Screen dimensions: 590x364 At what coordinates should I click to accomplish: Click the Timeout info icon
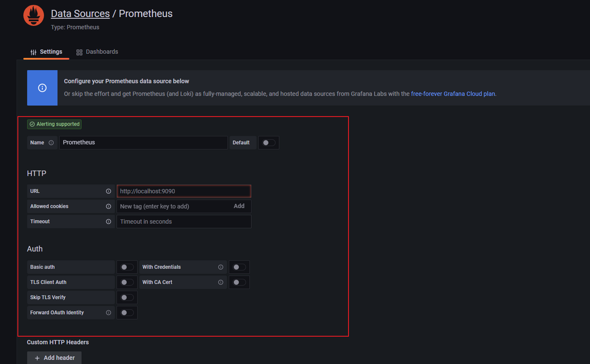coord(108,222)
